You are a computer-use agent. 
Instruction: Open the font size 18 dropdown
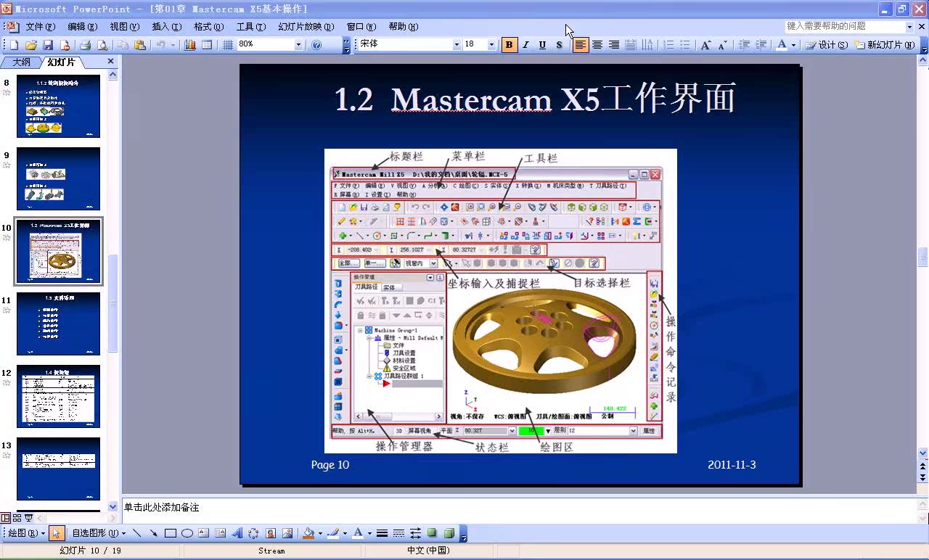click(491, 45)
